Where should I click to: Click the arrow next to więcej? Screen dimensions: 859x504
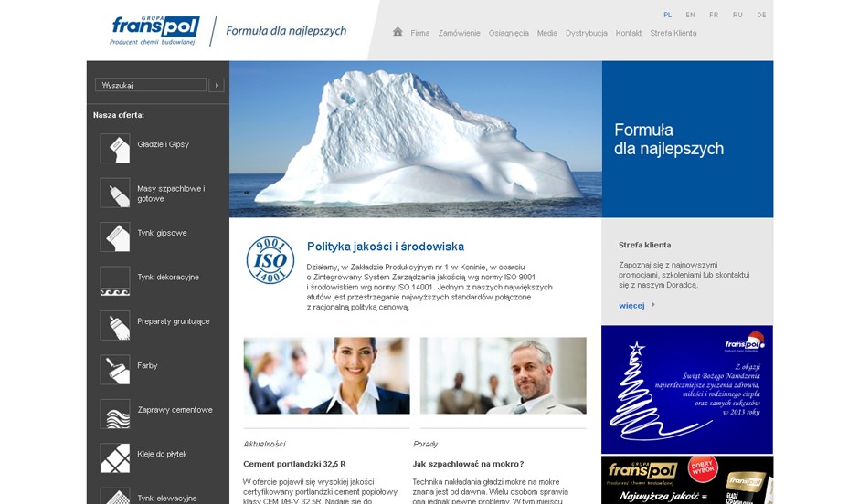point(653,305)
